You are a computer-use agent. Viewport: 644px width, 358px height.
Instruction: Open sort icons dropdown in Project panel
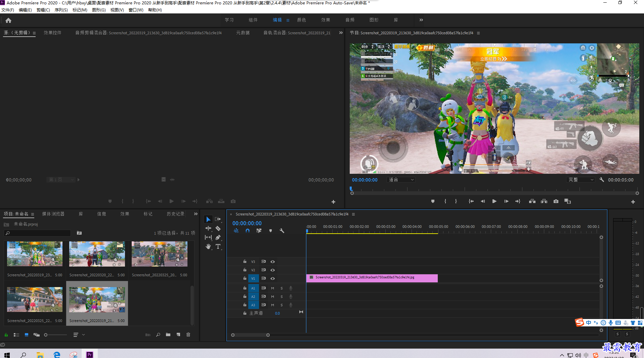point(79,335)
